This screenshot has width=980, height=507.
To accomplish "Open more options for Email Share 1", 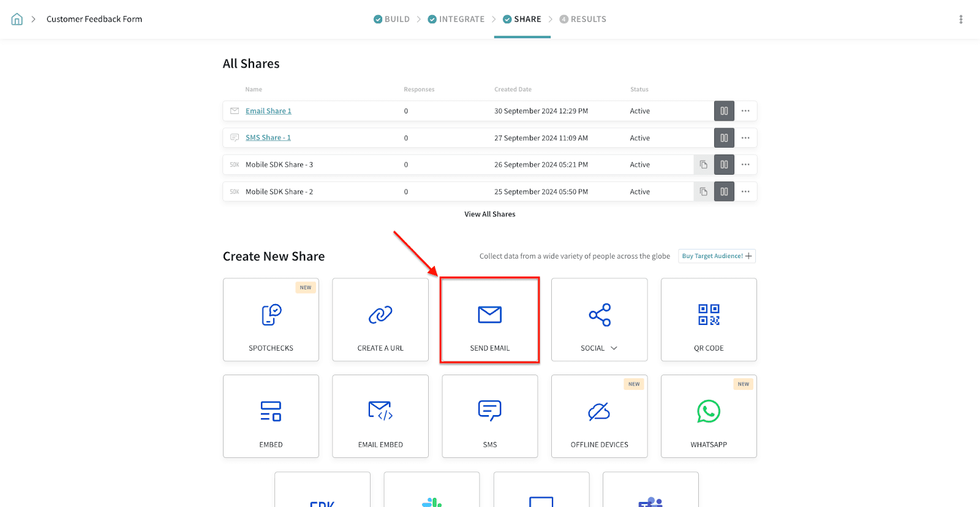I will [x=745, y=111].
